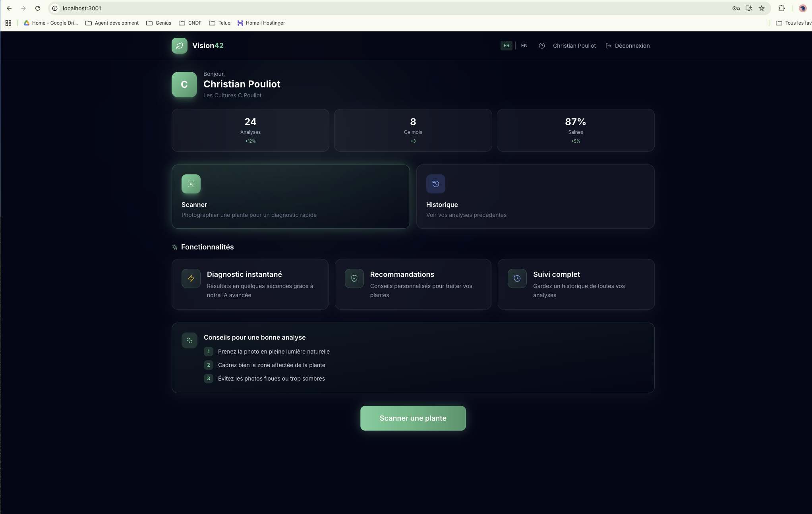Click the Scanner card camera icon

[x=191, y=184]
